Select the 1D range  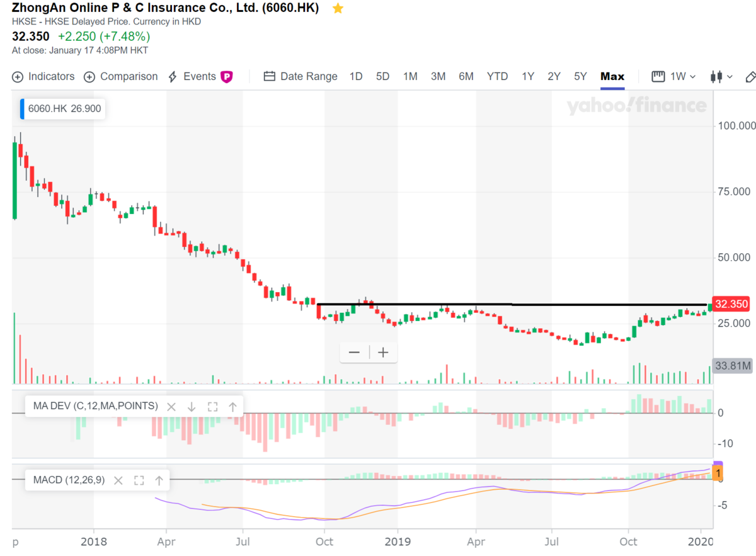coord(356,77)
